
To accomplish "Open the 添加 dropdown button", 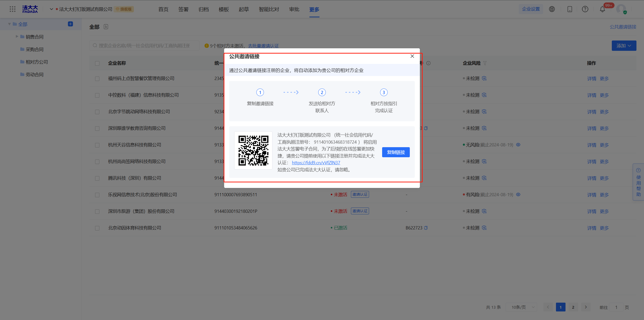I will pyautogui.click(x=624, y=46).
